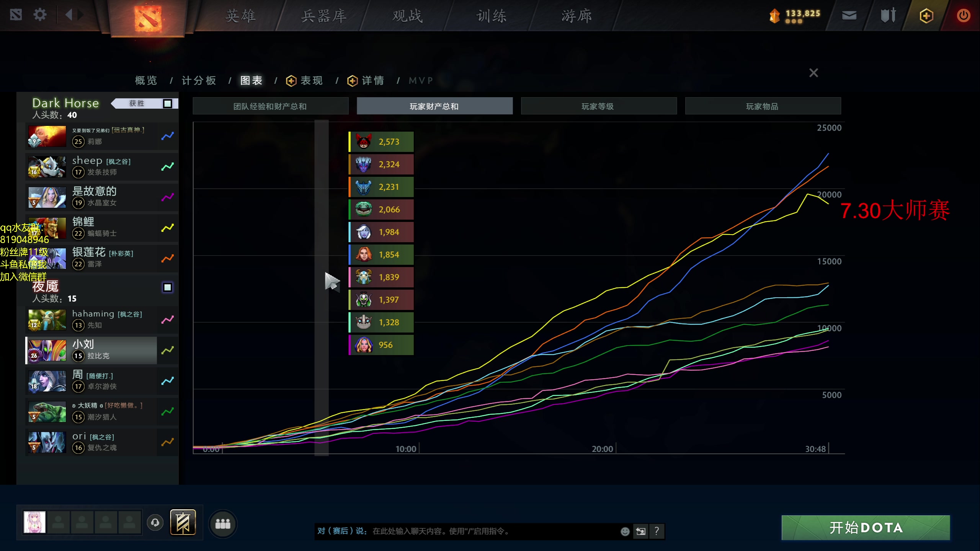Image resolution: width=980 pixels, height=551 pixels.
Task: Toggle graph line for 是故意的 水晶室女
Action: (167, 197)
